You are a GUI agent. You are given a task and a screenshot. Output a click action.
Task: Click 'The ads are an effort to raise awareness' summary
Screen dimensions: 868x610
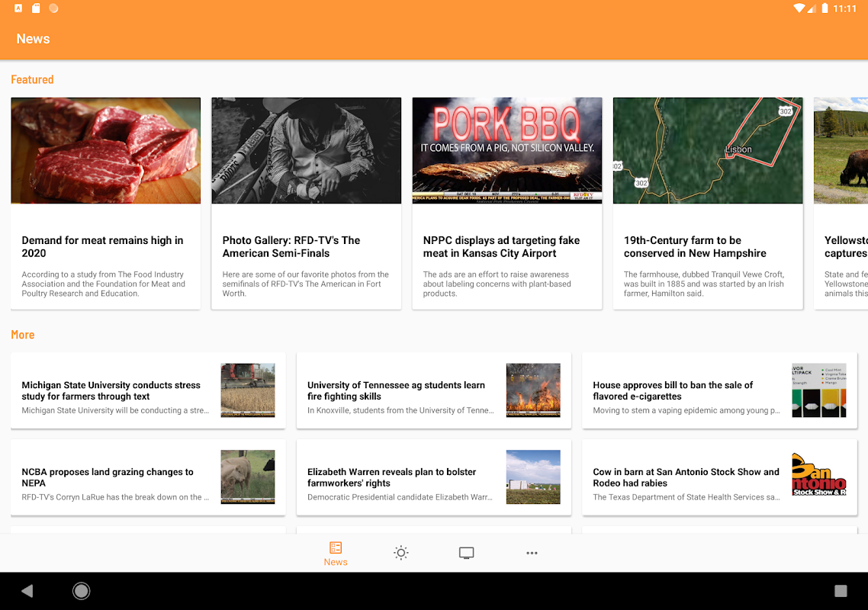[497, 284]
